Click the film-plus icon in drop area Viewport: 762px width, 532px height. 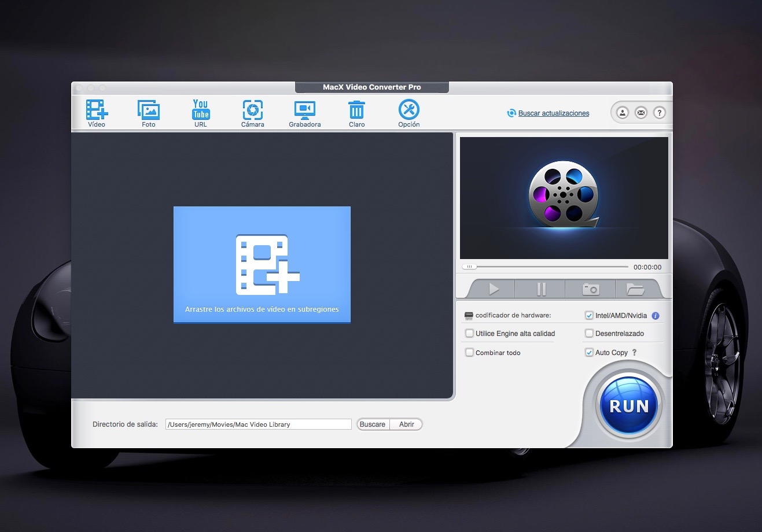click(x=267, y=265)
